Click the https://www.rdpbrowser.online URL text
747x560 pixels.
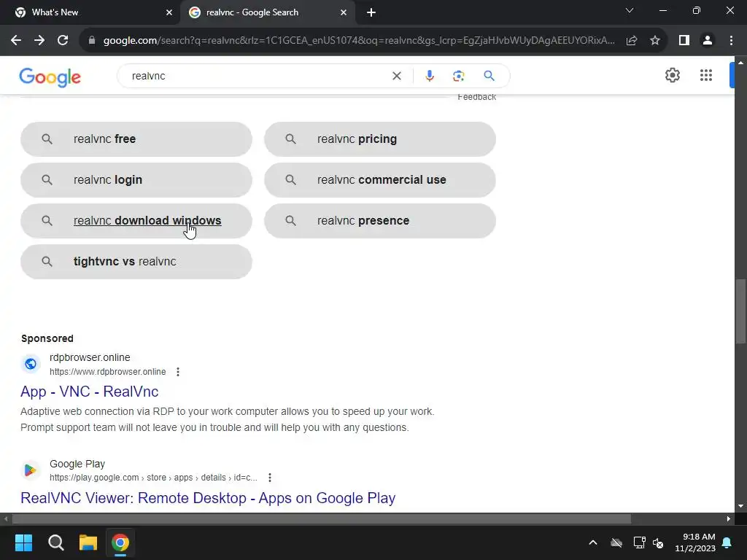pos(108,372)
